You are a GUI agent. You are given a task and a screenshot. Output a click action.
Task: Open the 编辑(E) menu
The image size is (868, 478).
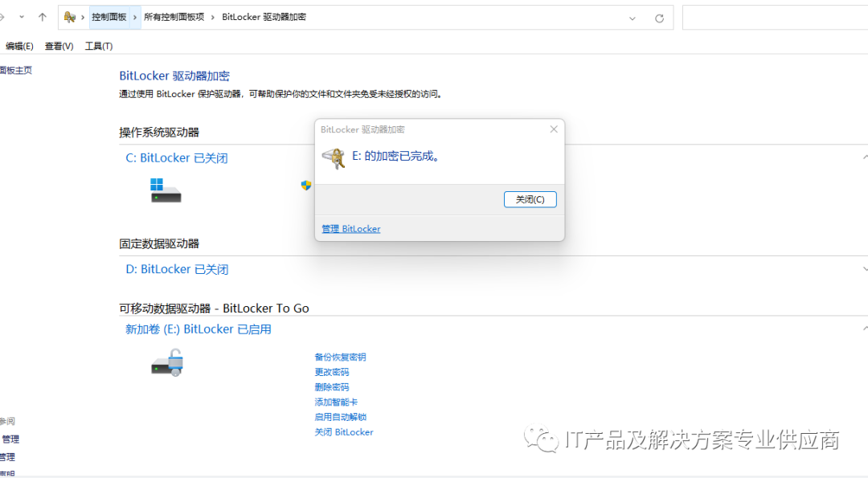coord(19,46)
